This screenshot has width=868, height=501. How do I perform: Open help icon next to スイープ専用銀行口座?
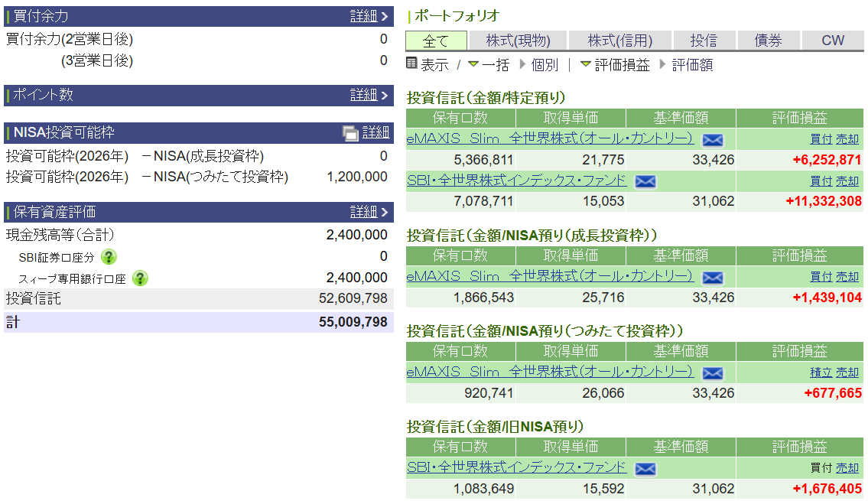[140, 278]
